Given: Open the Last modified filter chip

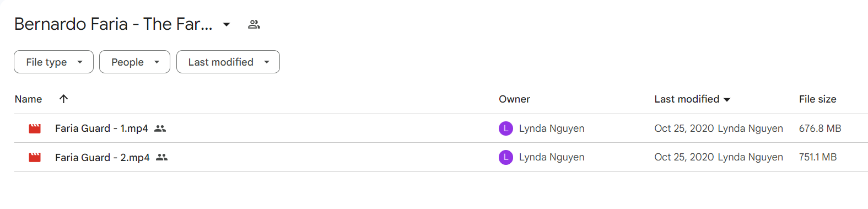Looking at the screenshot, I should (x=228, y=62).
